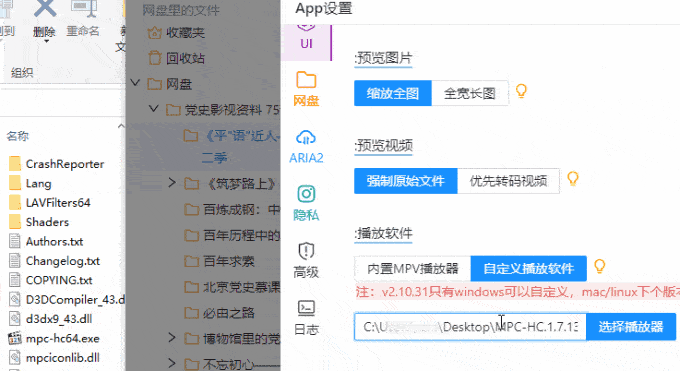This screenshot has width=680, height=371.
Task: Select the COPYING.txt file
Action: [50, 280]
